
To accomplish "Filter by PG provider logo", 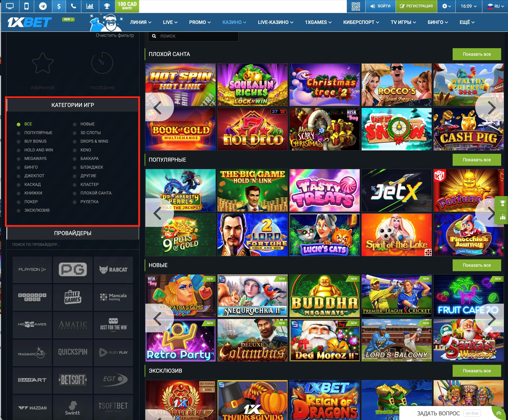I will point(73,269).
